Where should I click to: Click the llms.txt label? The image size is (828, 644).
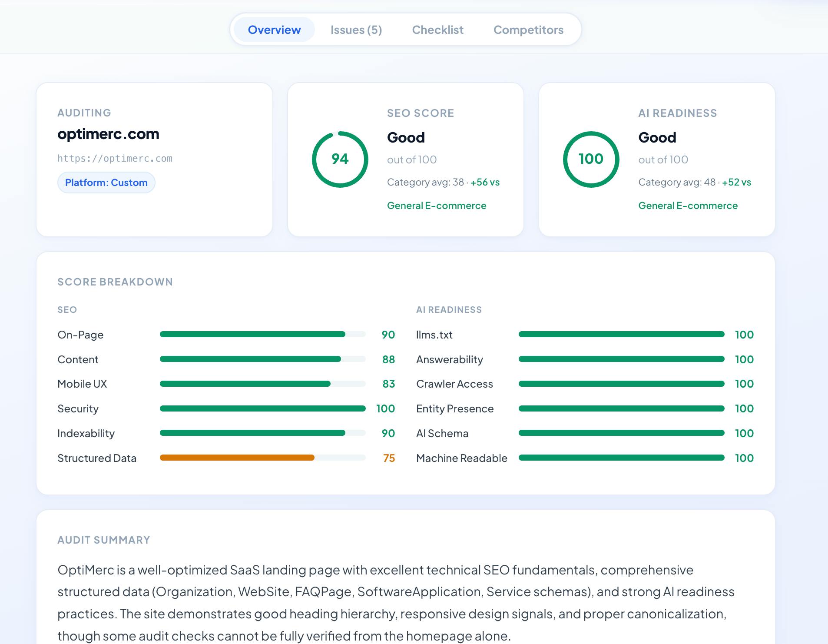(x=434, y=335)
